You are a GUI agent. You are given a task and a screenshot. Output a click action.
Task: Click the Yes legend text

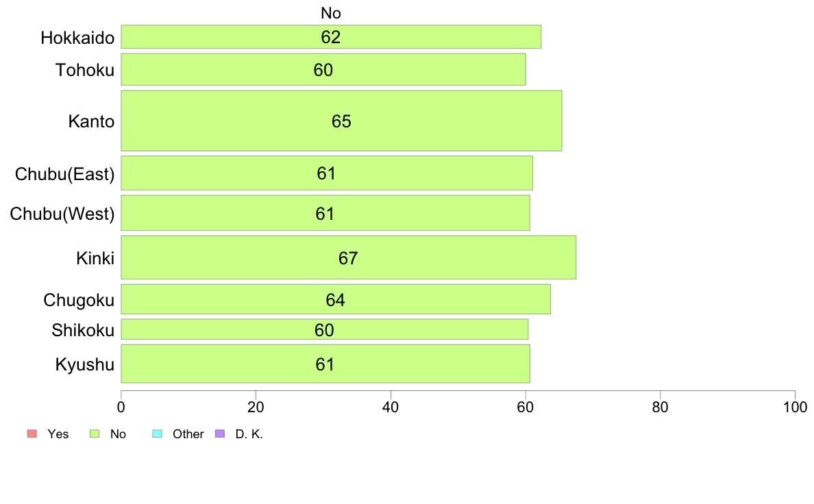(x=58, y=434)
